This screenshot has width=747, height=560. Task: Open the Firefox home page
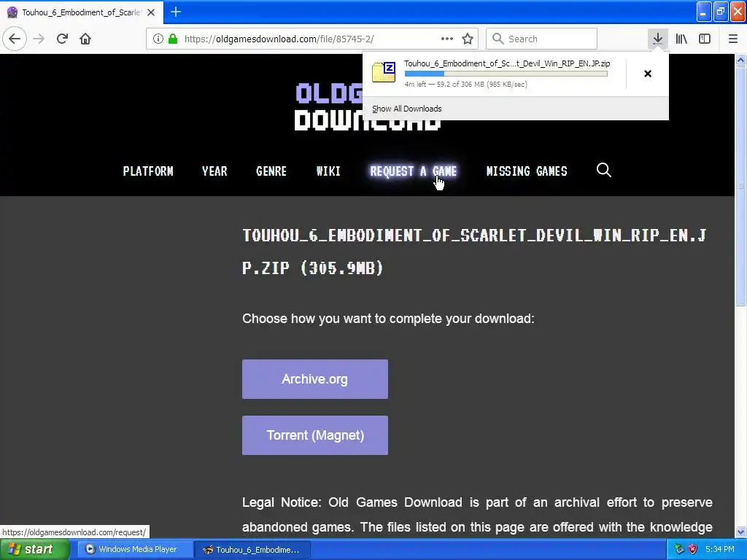[x=85, y=39]
